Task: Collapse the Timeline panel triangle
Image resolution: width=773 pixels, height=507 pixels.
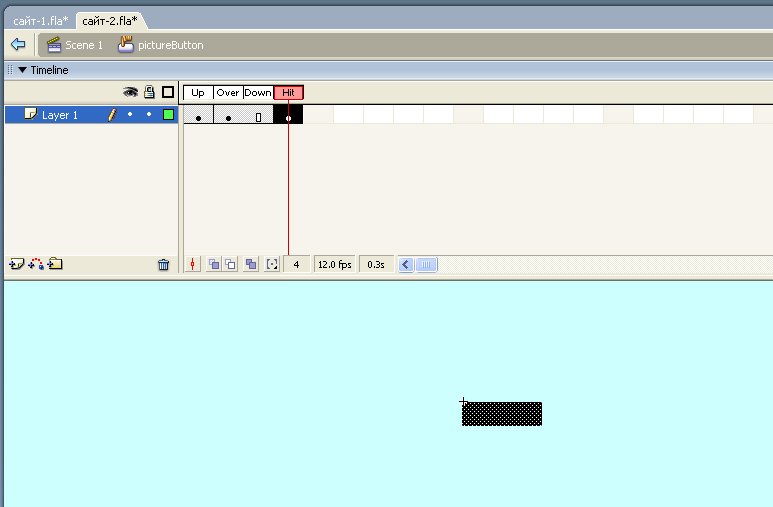Action: click(x=22, y=70)
